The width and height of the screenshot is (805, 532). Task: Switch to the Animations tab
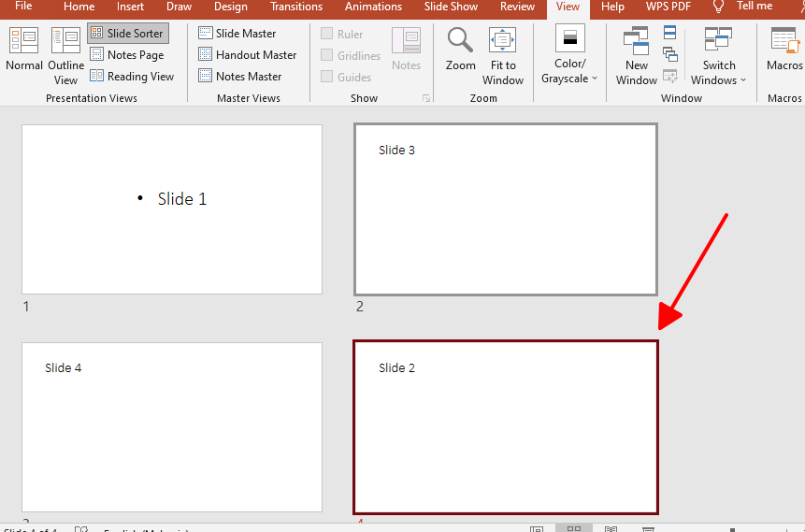[375, 7]
